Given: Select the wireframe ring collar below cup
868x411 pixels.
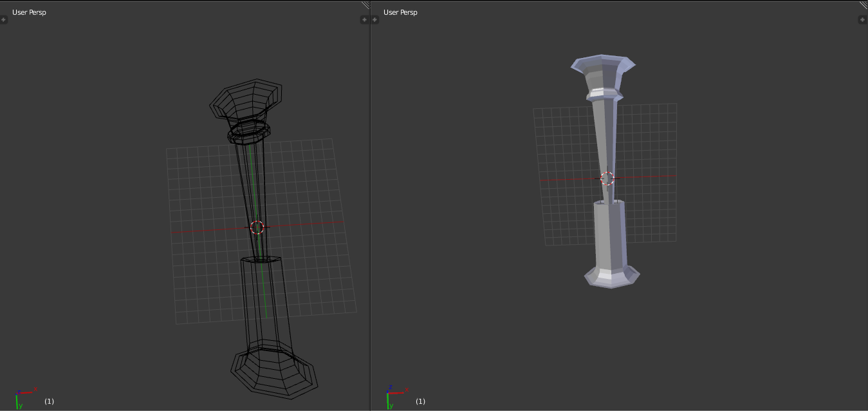Looking at the screenshot, I should 249,133.
